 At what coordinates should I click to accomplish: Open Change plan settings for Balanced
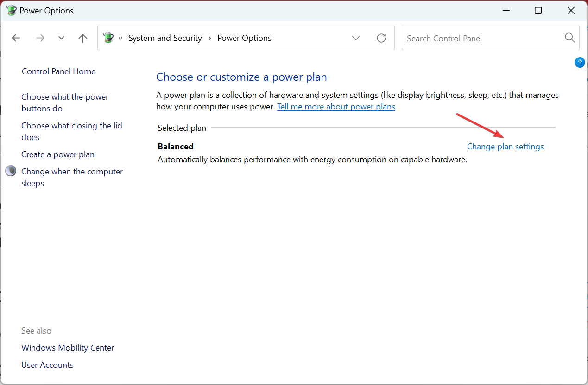506,147
